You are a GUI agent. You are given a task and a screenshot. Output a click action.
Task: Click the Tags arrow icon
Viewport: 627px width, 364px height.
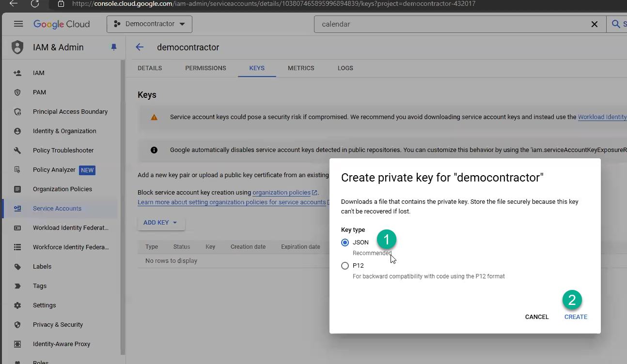pos(17,286)
